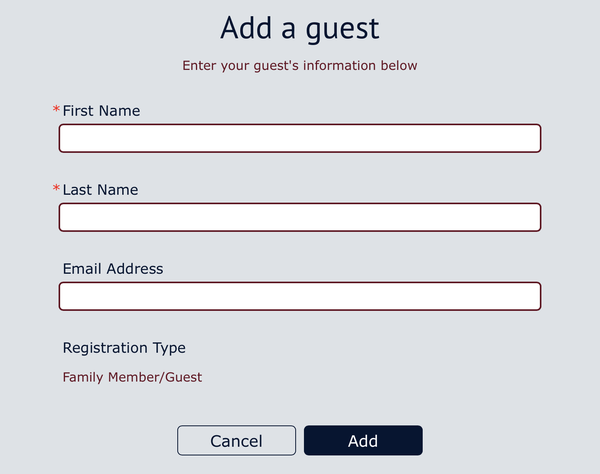
Task: Click the red asterisk beside First Name
Action: [56, 110]
